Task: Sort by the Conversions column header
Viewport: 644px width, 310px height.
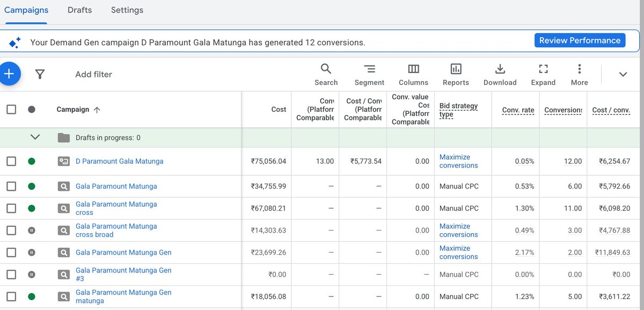Action: pos(563,110)
